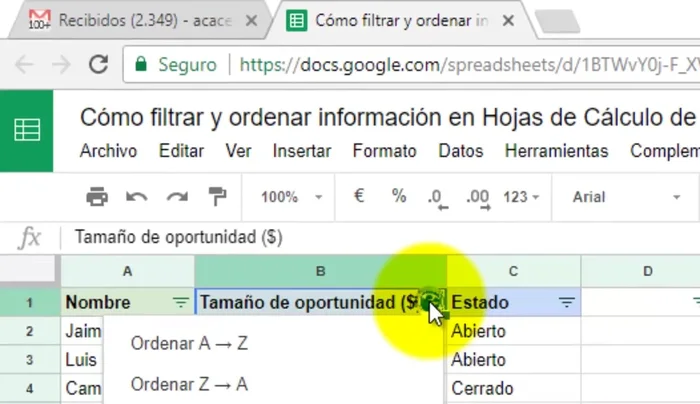Close the Cómo filtrar y ordenar tab
This screenshot has height=404, width=700.
pyautogui.click(x=508, y=21)
